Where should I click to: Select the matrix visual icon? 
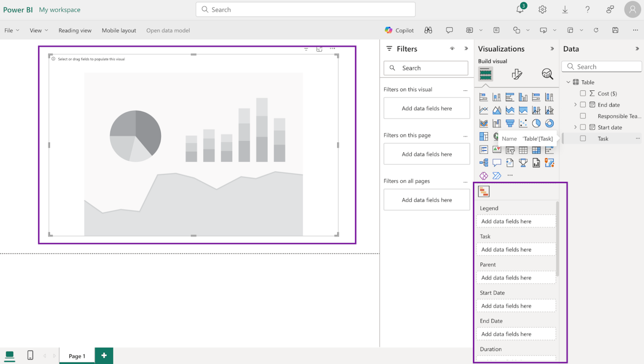tap(536, 150)
